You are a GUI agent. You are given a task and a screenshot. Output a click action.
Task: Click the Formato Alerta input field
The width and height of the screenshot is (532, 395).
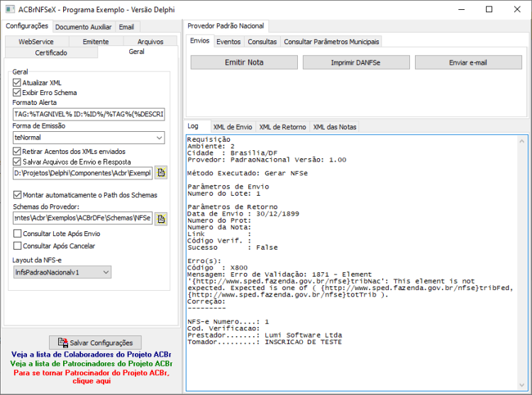click(89, 114)
